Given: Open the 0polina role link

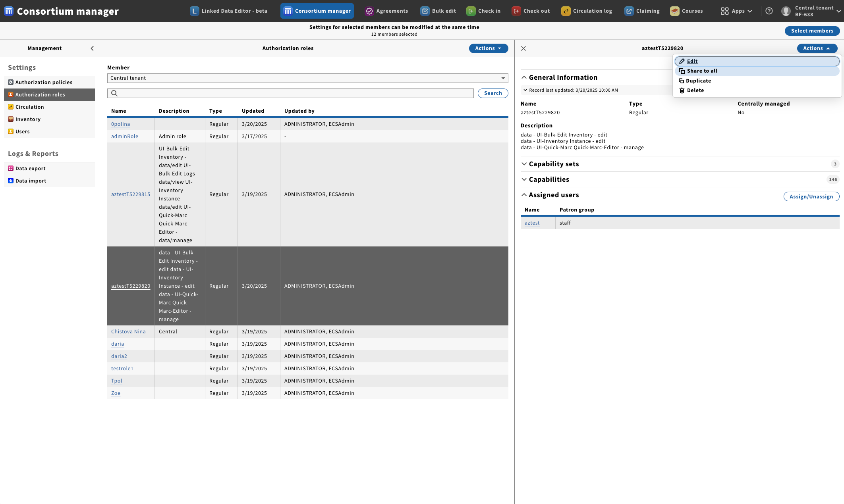Looking at the screenshot, I should coord(120,124).
